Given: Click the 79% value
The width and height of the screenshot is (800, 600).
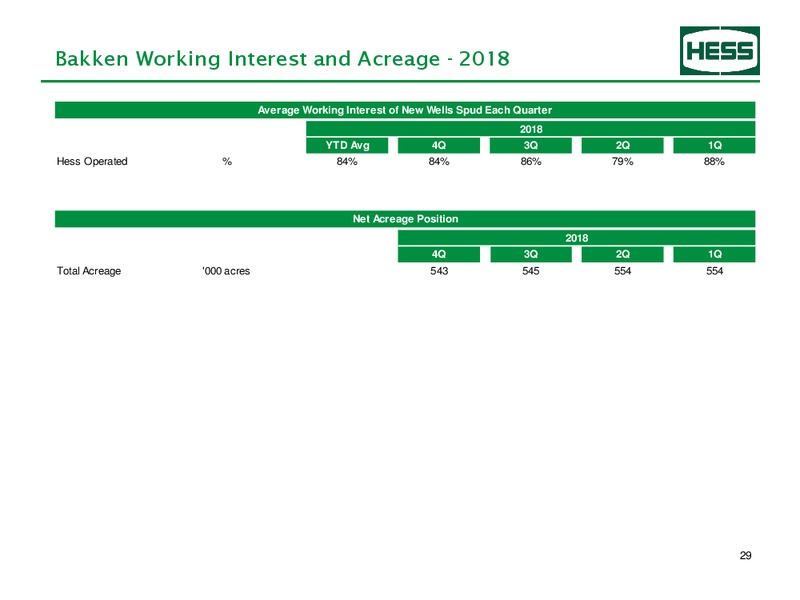Looking at the screenshot, I should tap(622, 161).
